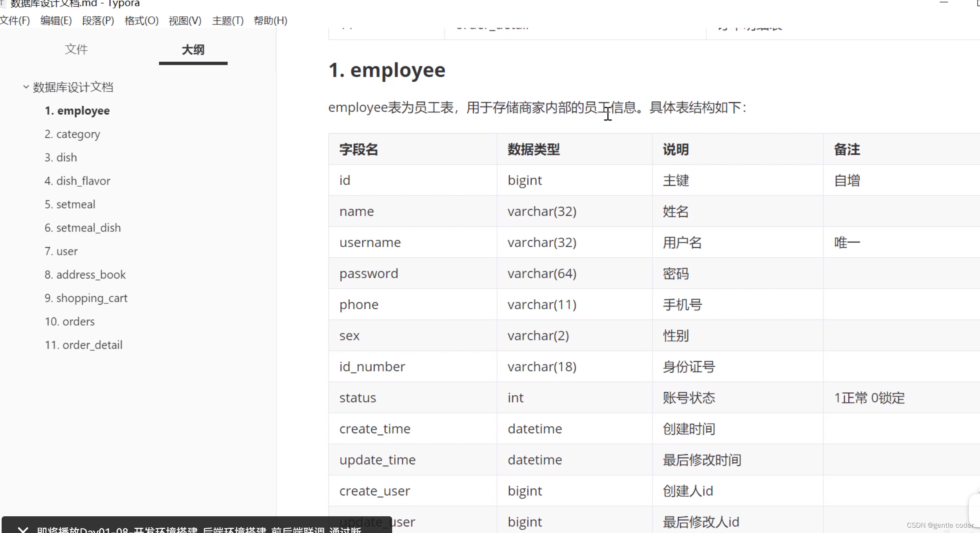980x533 pixels.
Task: Collapse the 数据库设计文档 outline chevron
Action: click(x=26, y=87)
